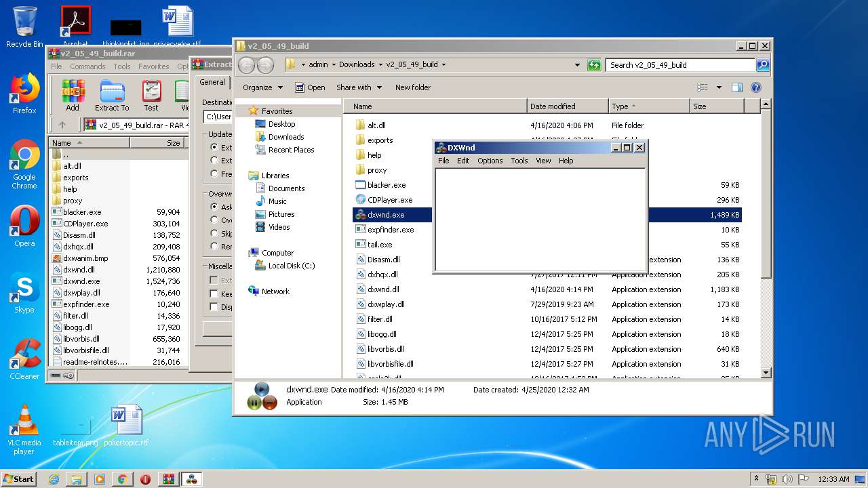Select second Update mode radio option
Viewport: 868px width, 488px height.
(x=214, y=161)
